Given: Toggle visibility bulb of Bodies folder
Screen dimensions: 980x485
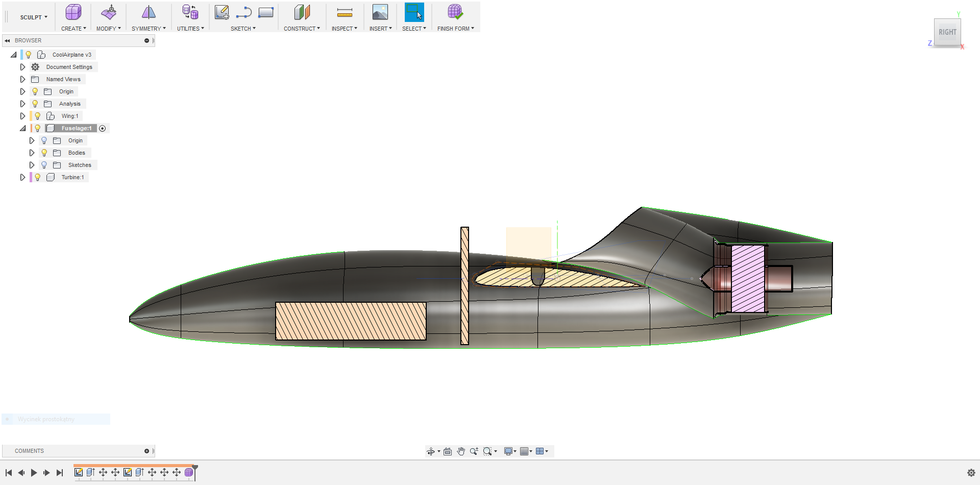Looking at the screenshot, I should [44, 153].
